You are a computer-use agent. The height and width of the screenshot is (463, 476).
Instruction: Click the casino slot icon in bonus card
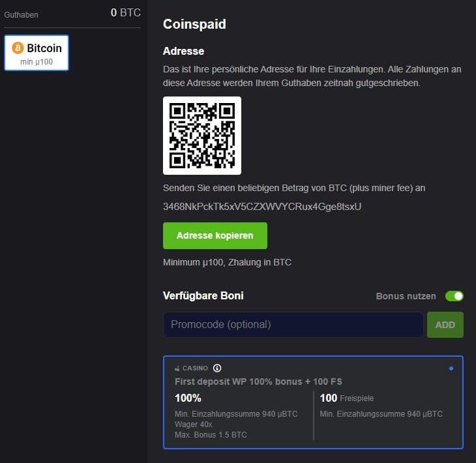click(177, 368)
